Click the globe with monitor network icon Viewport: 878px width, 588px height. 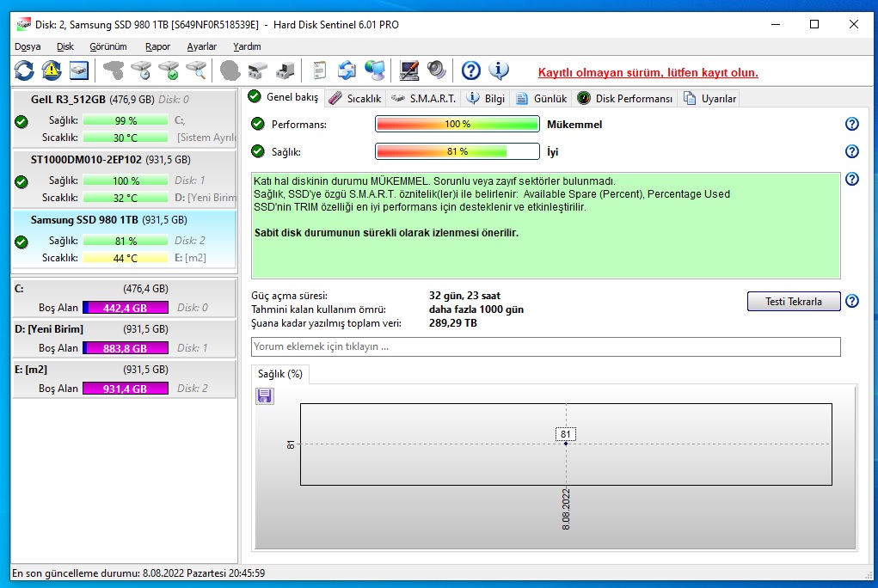(x=375, y=70)
